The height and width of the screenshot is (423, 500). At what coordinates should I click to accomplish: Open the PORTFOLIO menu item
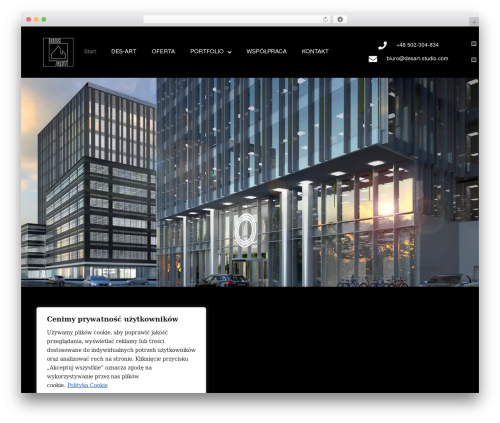pos(207,51)
